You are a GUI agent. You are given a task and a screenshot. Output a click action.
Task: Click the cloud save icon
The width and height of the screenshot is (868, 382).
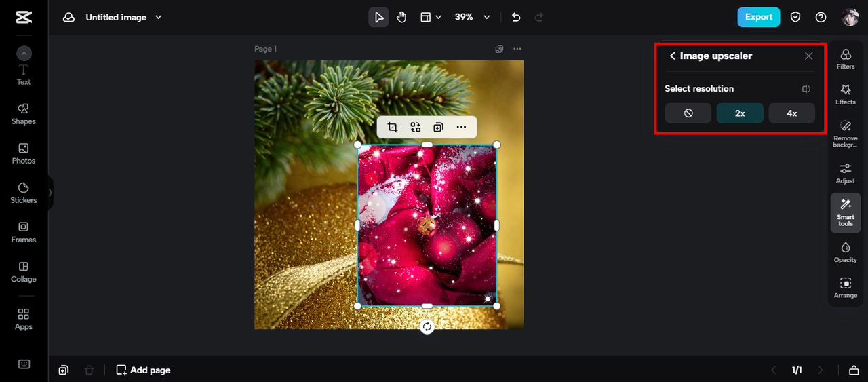click(68, 17)
